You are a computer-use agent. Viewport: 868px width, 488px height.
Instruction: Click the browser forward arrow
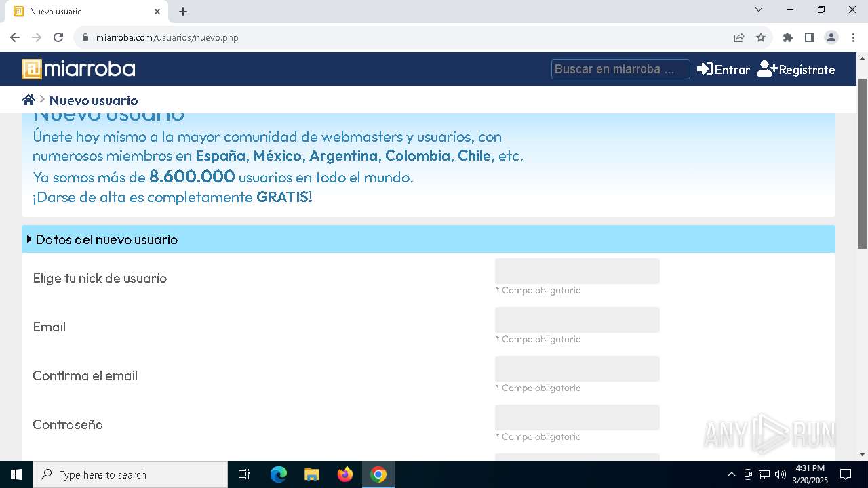point(37,37)
